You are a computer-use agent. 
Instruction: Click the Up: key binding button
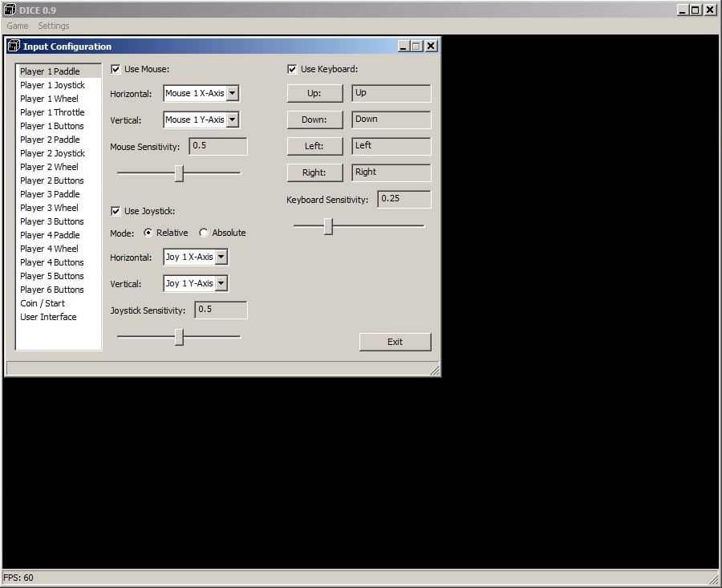click(x=314, y=93)
